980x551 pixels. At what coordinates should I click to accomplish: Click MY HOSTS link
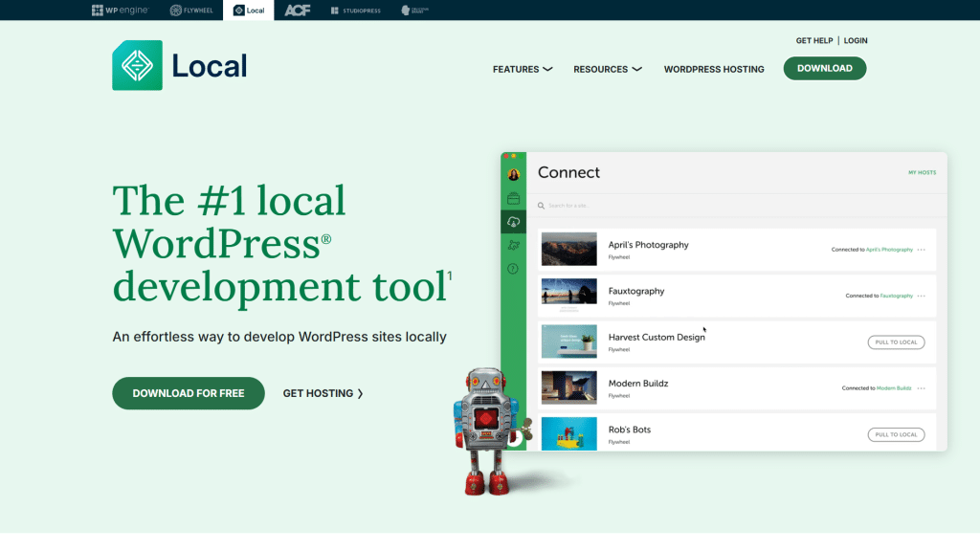coord(922,172)
